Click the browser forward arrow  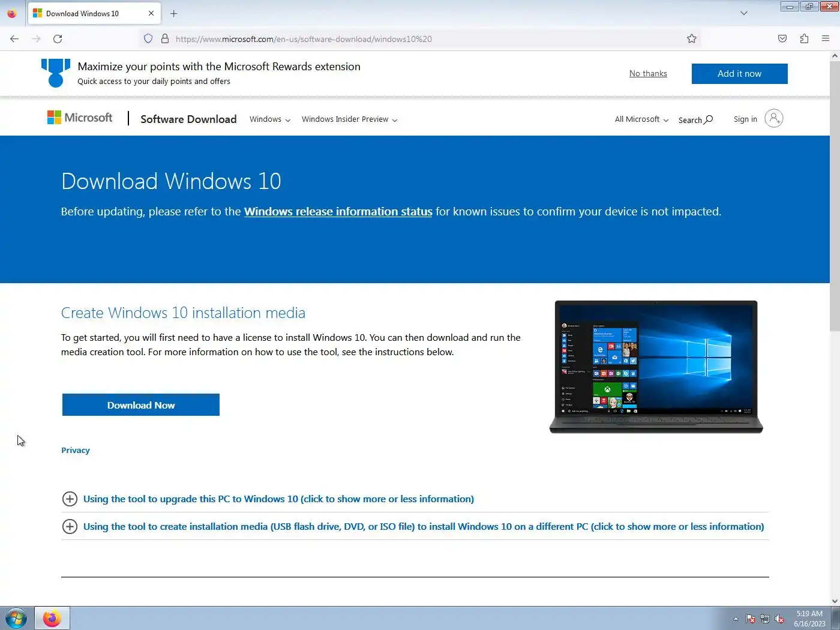click(36, 38)
